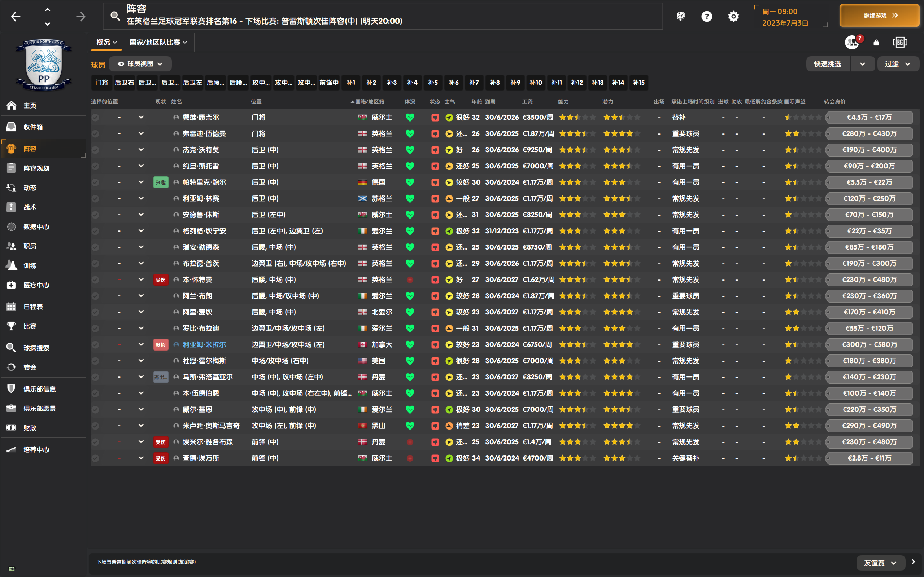Tick the selection circle for 帕特里克·鲍尔
The image size is (924, 577).
coord(95,182)
